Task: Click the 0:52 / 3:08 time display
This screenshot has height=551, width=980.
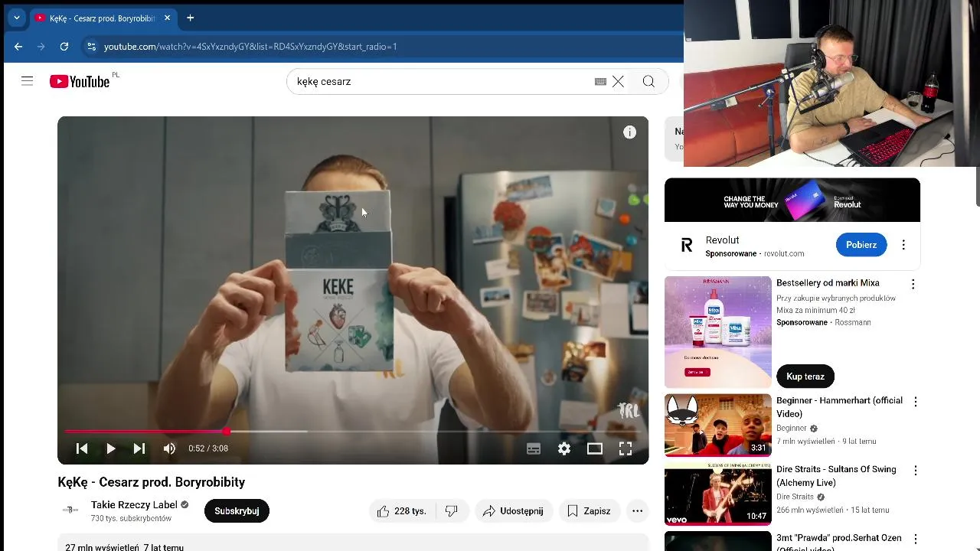Action: click(208, 448)
